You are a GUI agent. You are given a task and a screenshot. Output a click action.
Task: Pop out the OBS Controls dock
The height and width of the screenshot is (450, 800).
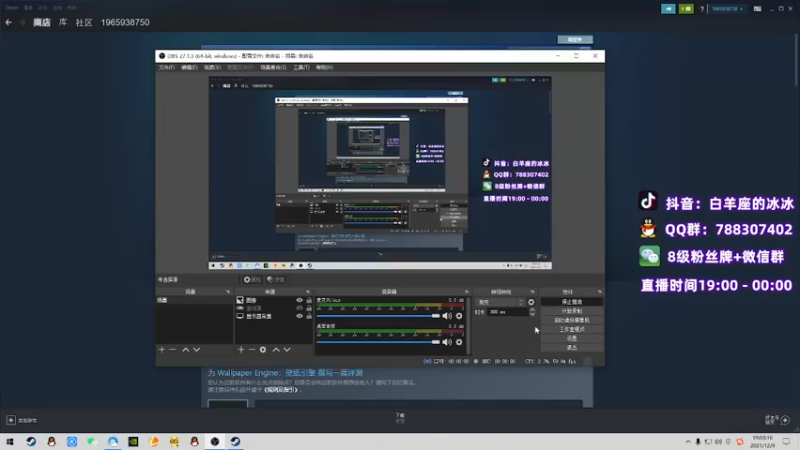[599, 291]
